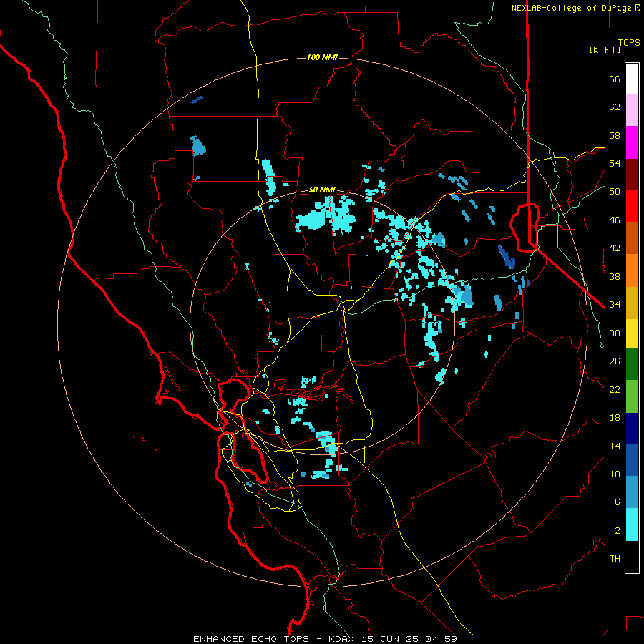Click the legend value '30'
The width and height of the screenshot is (644, 644).
click(x=615, y=333)
